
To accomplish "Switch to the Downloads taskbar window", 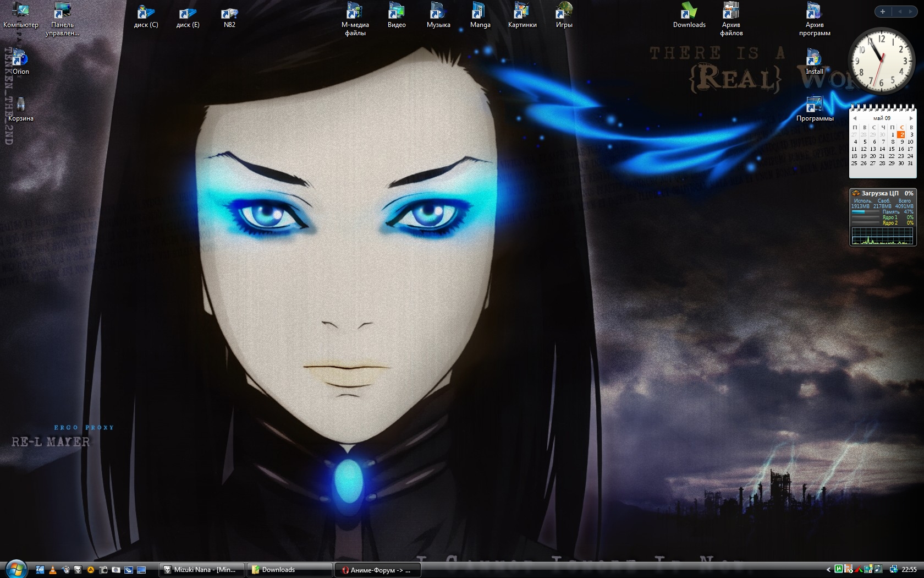I will tap(289, 570).
